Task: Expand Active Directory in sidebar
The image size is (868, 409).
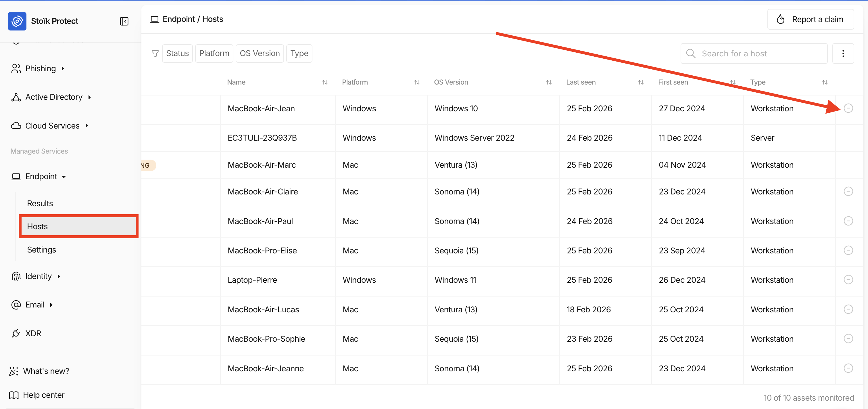Action: (x=54, y=97)
